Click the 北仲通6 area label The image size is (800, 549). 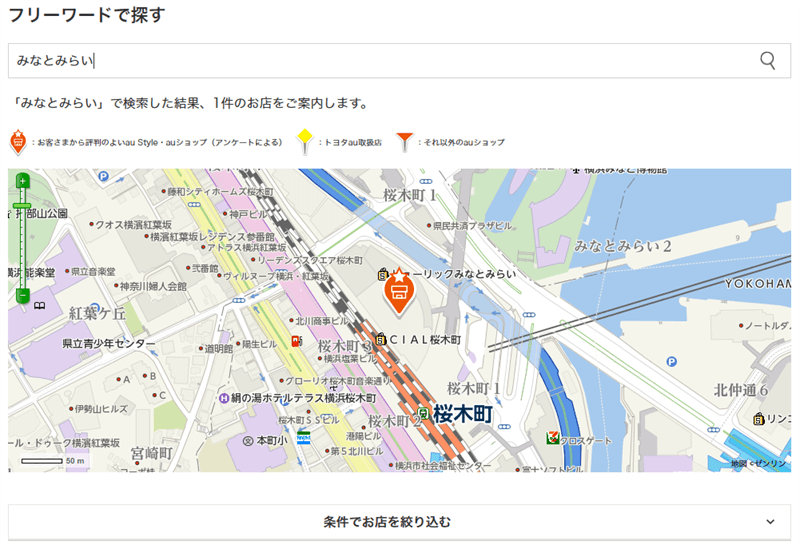click(741, 390)
